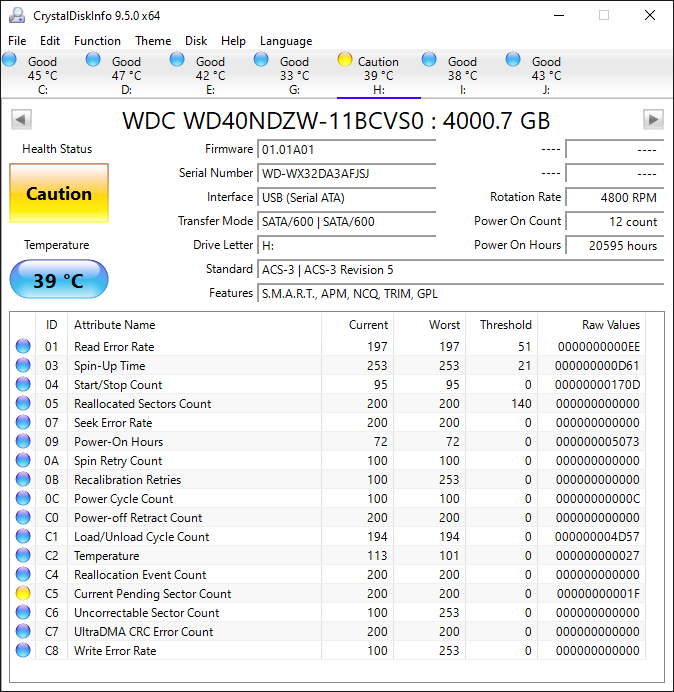Open the Disk menu
This screenshot has width=674, height=692.
tap(196, 41)
